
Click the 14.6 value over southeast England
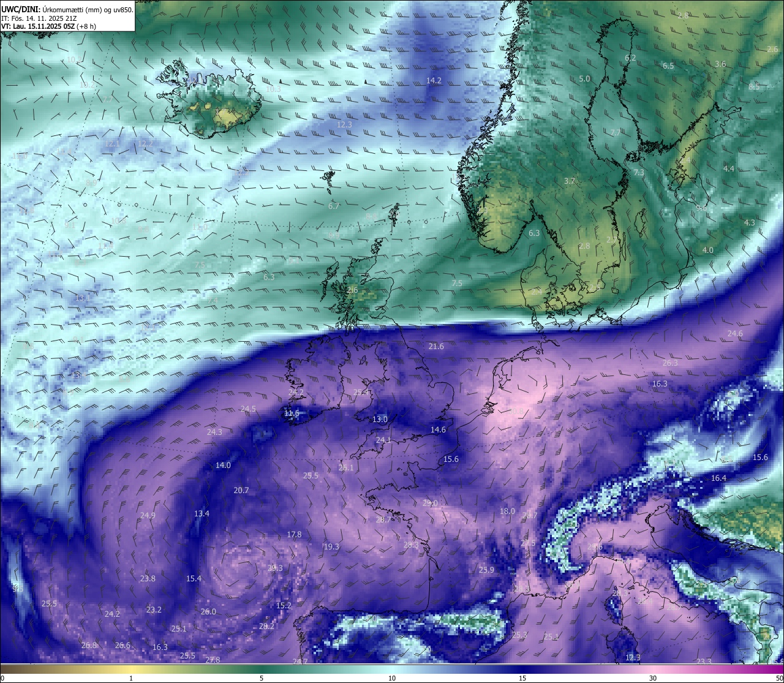[x=438, y=429]
